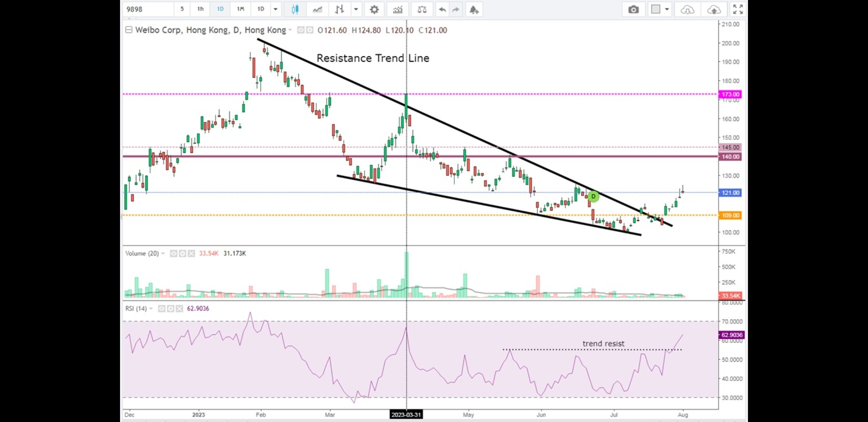
Task: Click the 9898 symbol input field
Action: tap(149, 9)
